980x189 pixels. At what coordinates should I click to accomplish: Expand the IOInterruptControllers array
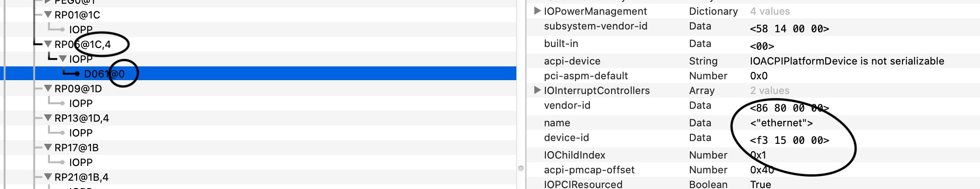[x=537, y=90]
